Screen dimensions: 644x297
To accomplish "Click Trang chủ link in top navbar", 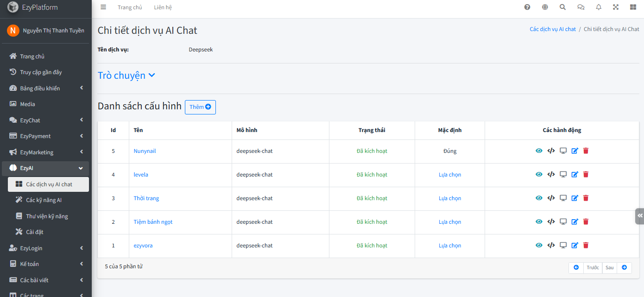I will tap(130, 7).
